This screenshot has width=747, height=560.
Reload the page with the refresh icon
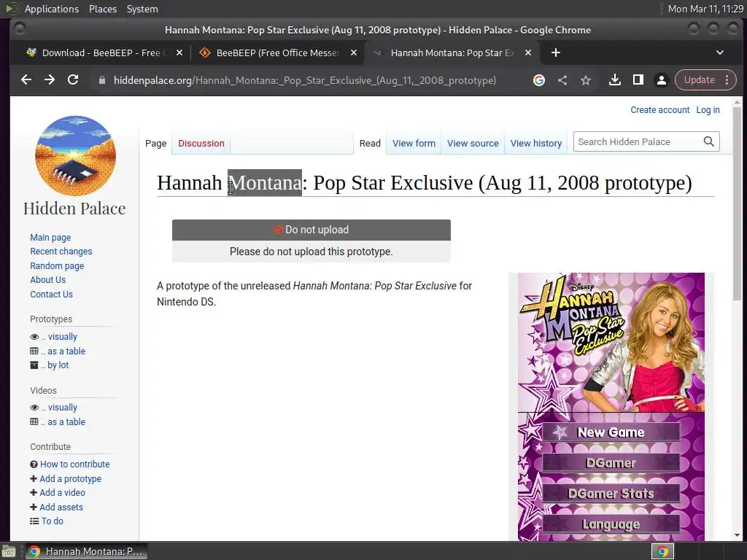pyautogui.click(x=73, y=80)
